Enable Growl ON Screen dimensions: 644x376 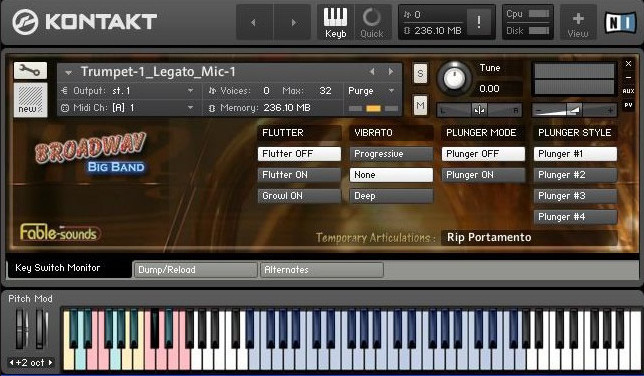(299, 196)
